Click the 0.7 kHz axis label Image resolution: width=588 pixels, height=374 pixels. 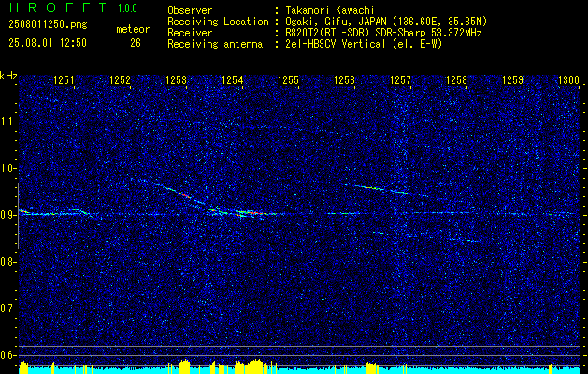click(x=7, y=309)
